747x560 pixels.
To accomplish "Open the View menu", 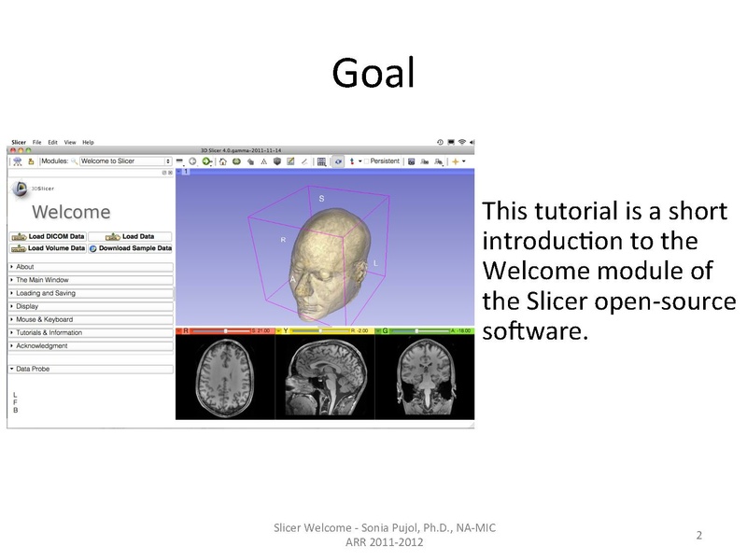I will click(x=69, y=142).
